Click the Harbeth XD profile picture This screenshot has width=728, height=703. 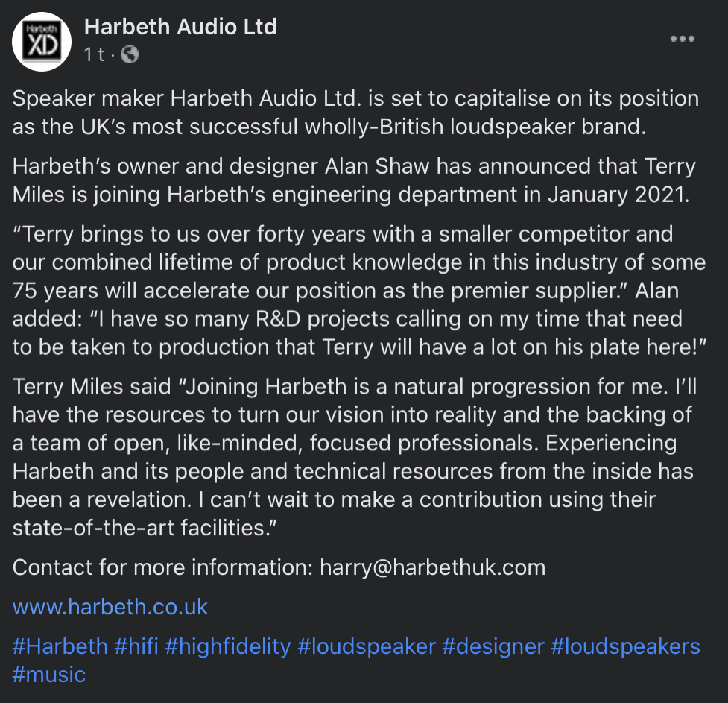(x=42, y=42)
